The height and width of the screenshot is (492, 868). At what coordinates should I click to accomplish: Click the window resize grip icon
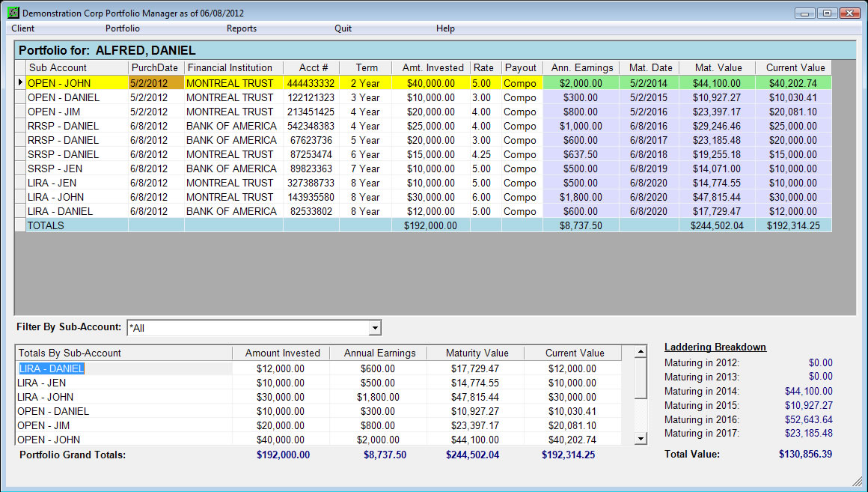click(x=858, y=481)
